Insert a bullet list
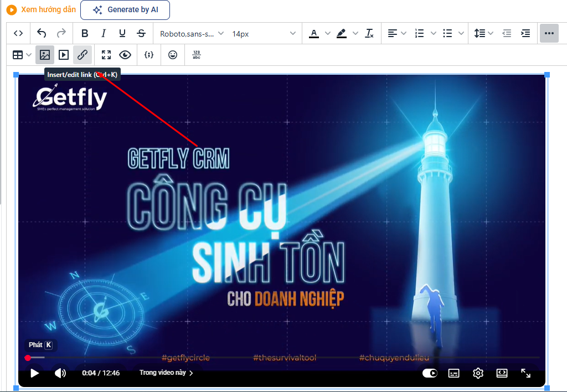 (447, 33)
